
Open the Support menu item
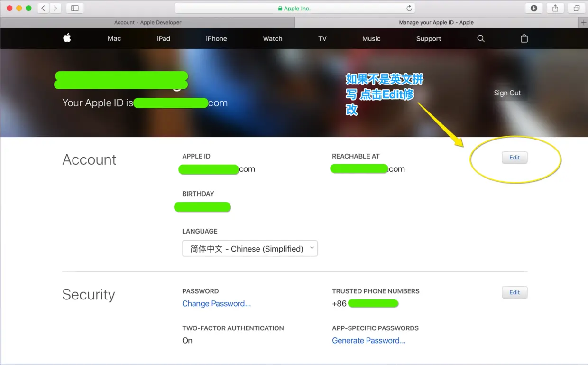click(429, 39)
